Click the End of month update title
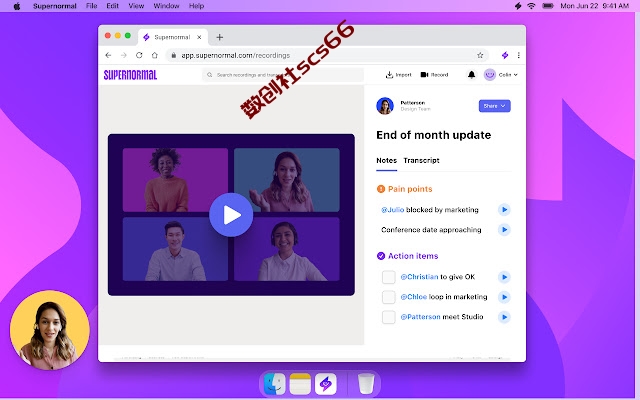 [433, 135]
